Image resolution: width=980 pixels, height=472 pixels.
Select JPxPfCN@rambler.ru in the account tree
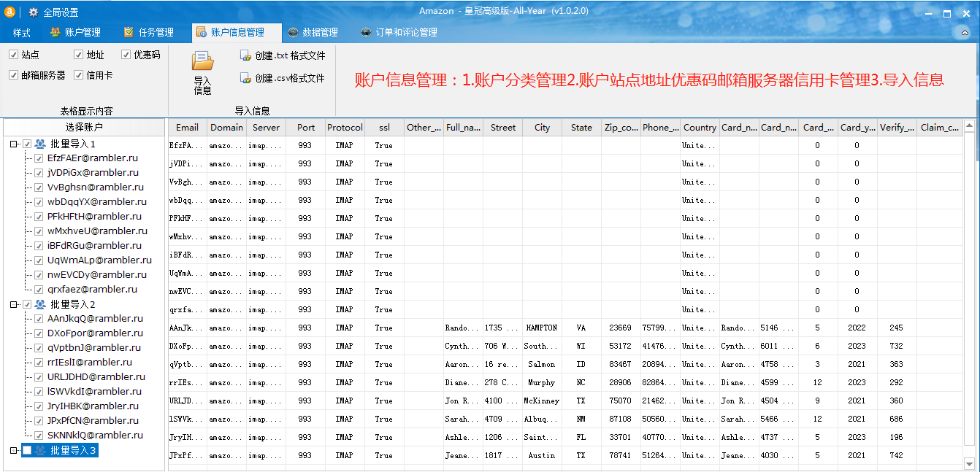pyautogui.click(x=94, y=421)
